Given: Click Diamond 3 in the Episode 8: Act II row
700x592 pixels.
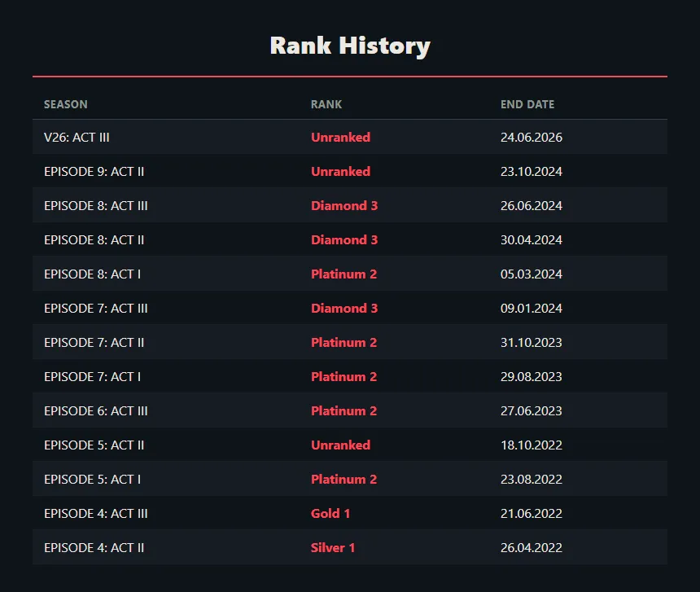Looking at the screenshot, I should coord(344,239).
